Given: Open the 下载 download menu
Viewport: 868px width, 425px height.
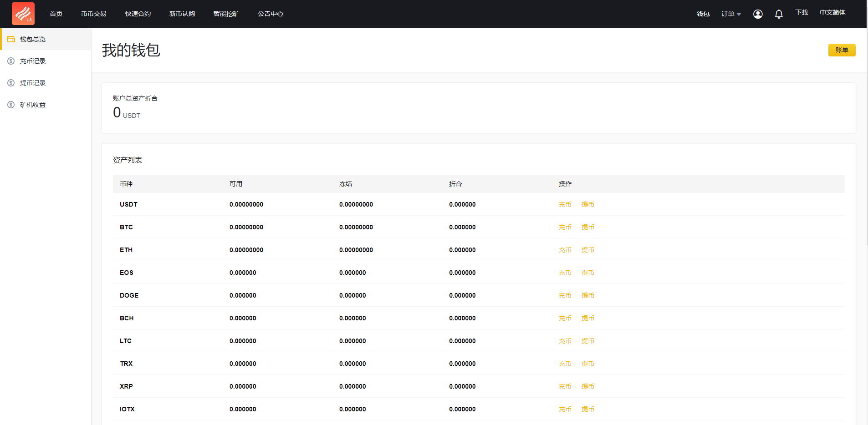Looking at the screenshot, I should (802, 13).
